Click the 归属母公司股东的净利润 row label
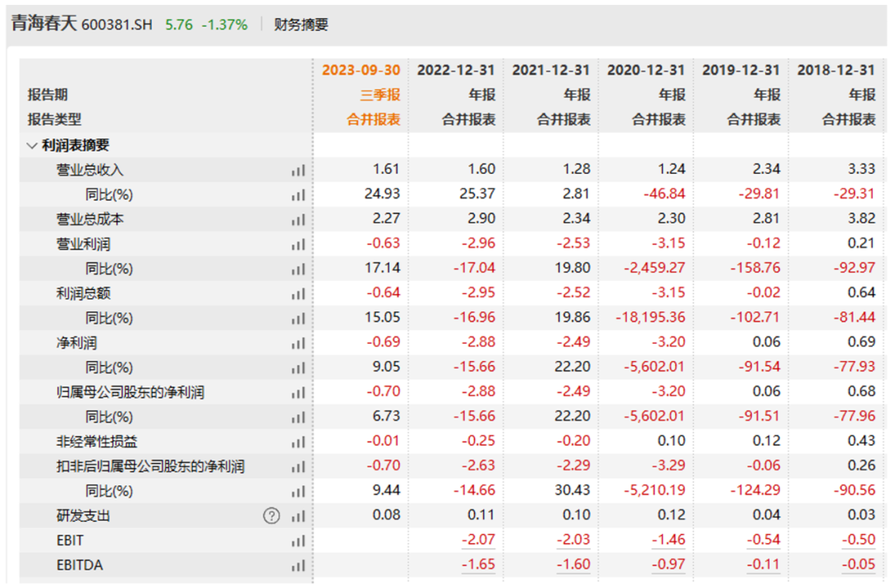The image size is (895, 588). (130, 393)
